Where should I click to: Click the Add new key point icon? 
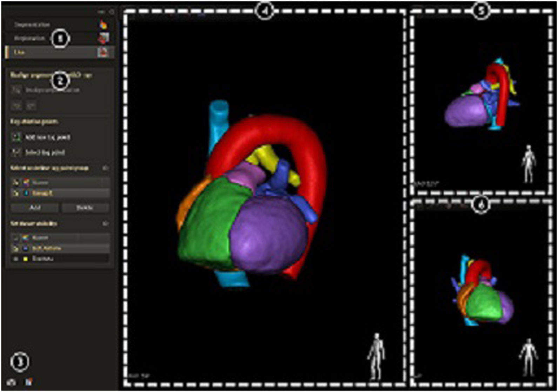[16, 137]
